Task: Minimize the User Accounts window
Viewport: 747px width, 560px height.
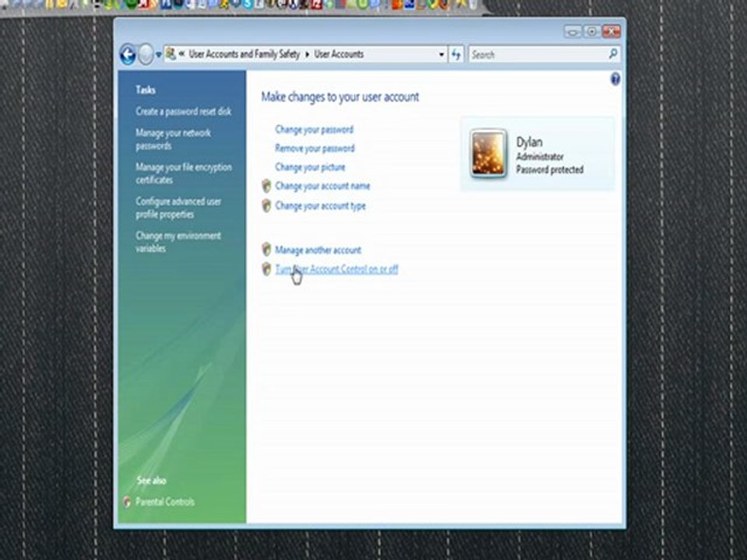Action: click(x=573, y=32)
